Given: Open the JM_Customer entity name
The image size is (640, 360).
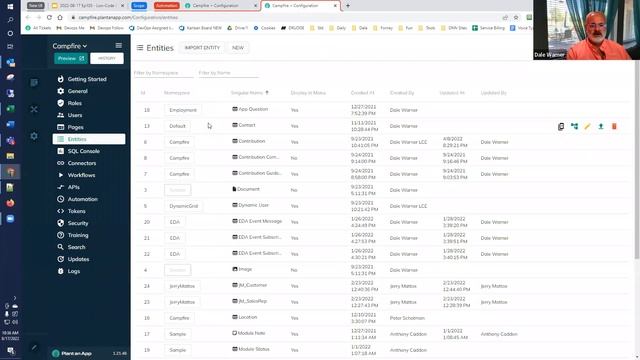Looking at the screenshot, I should [253, 285].
